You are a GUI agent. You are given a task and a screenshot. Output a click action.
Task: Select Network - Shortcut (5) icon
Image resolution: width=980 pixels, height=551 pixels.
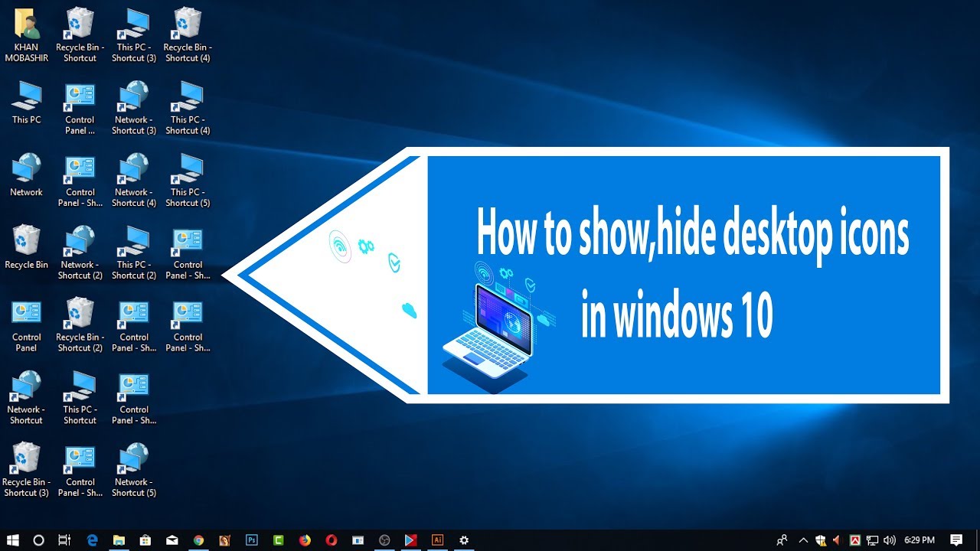pyautogui.click(x=134, y=471)
